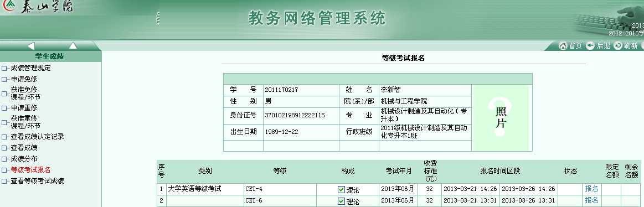The width and height of the screenshot is (644, 207).
Task: Select 等级考试报名 in the sidebar
Action: coord(31,169)
